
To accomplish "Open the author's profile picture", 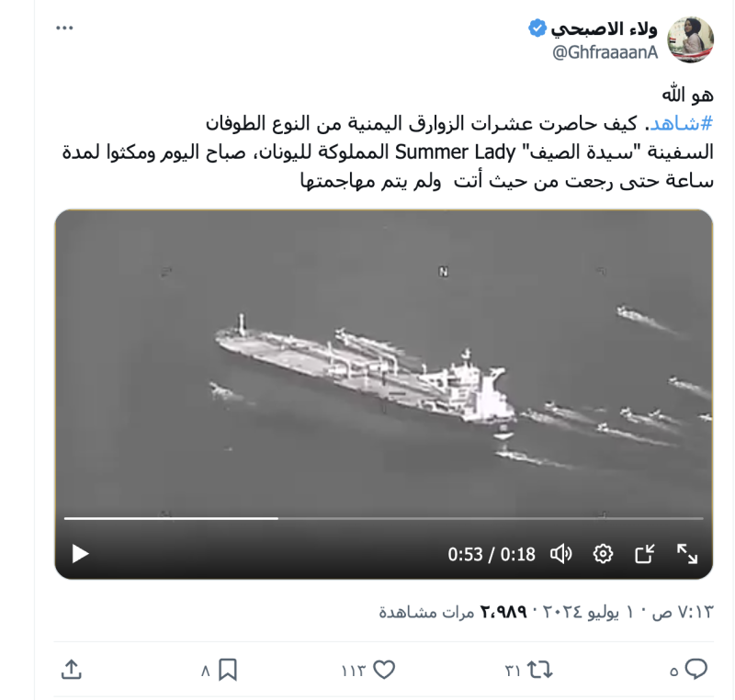I will click(x=690, y=40).
